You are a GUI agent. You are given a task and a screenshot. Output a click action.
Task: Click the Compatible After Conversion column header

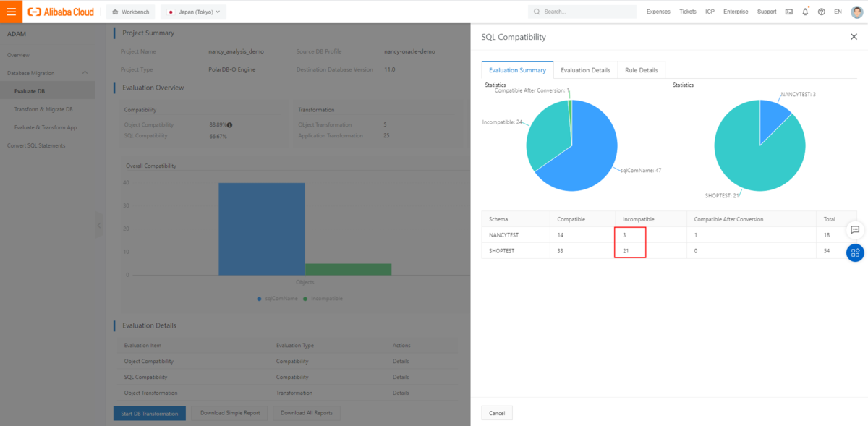coord(728,219)
